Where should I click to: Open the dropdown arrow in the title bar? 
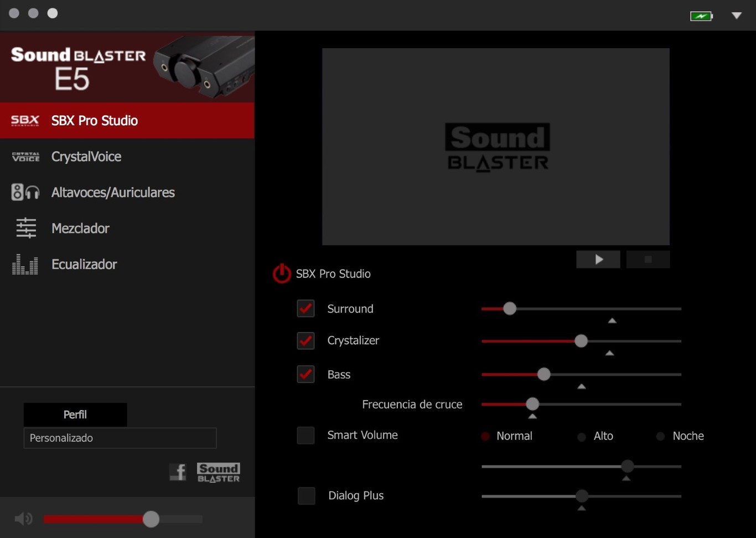737,15
